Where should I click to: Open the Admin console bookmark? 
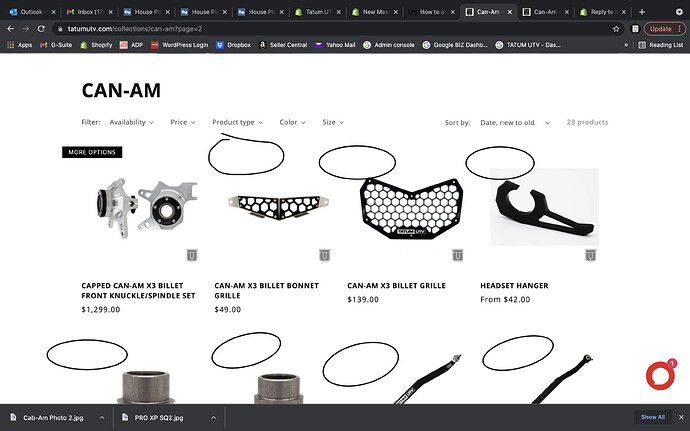[389, 45]
